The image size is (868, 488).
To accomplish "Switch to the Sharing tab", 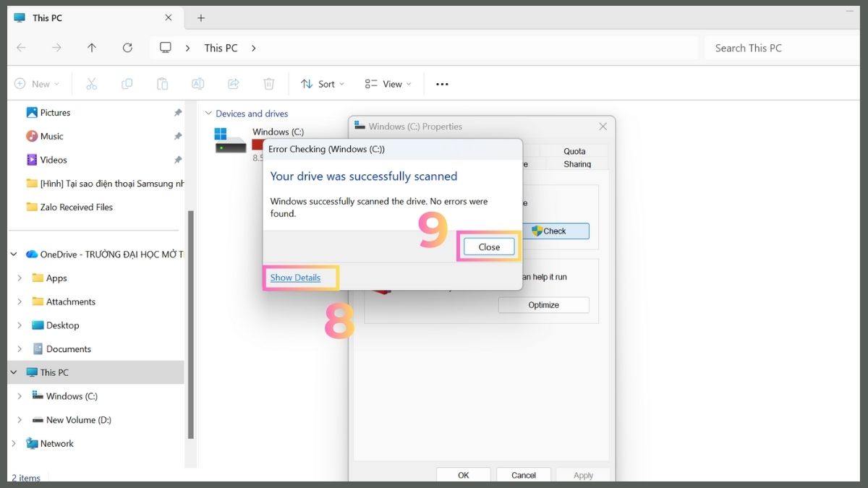I will 577,164.
